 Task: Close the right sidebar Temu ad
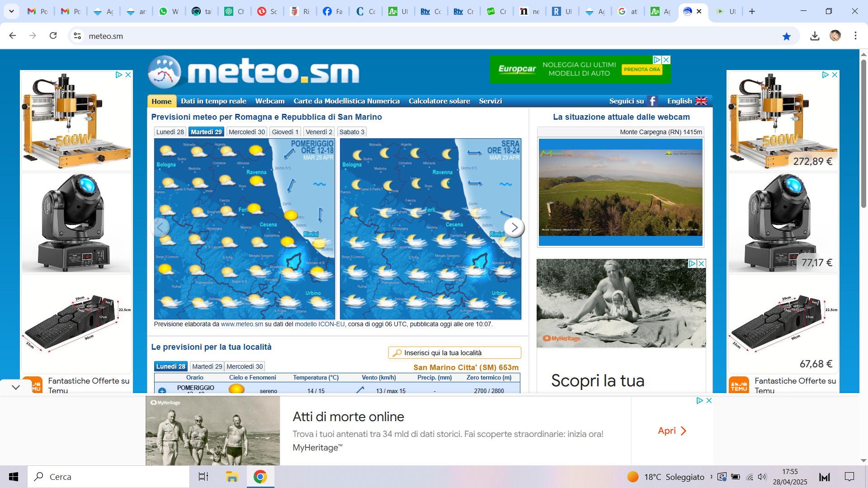835,75
